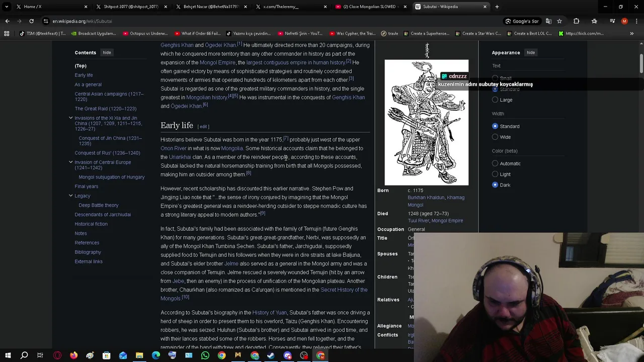Open Secret History of the Mongols link
Viewport: 644px width, 362px height.
tap(264, 294)
